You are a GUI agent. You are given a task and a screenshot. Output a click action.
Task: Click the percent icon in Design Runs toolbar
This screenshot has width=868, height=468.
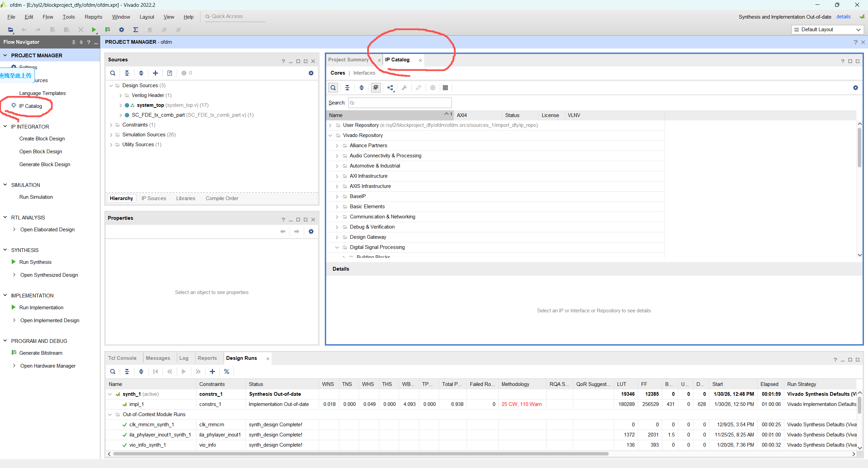226,372
